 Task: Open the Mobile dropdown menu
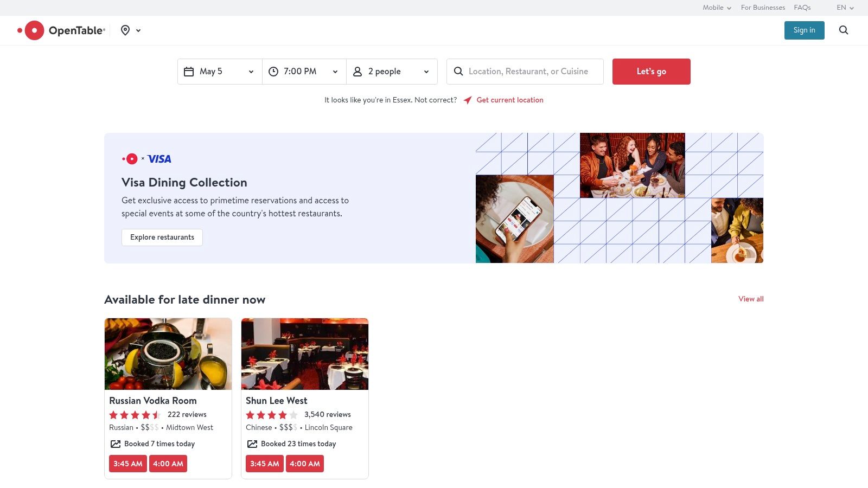[x=717, y=8]
